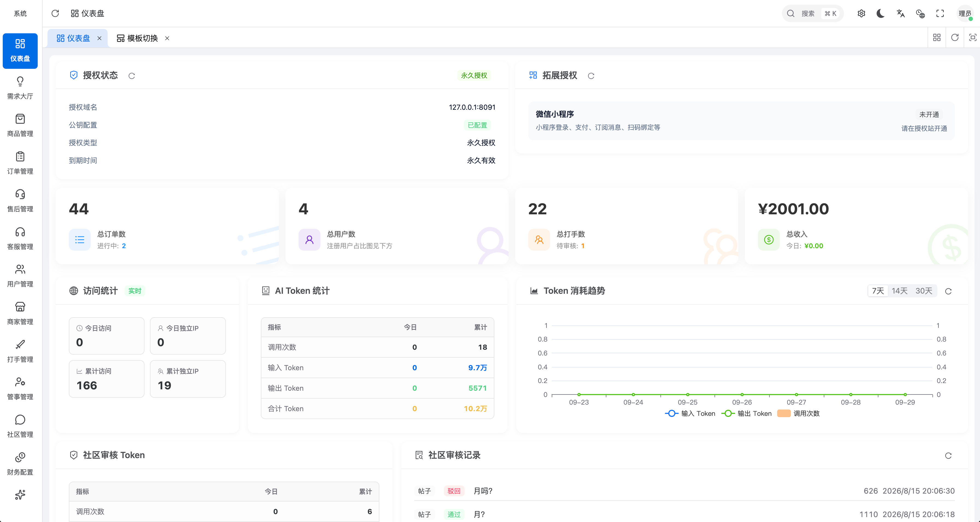980x522 pixels.
Task: Open 社区管理 sidebar section
Action: (20, 426)
